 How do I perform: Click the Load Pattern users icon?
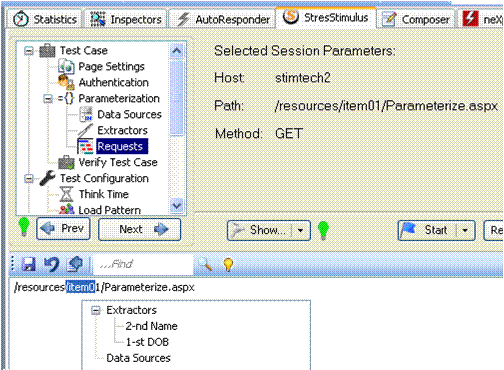67,209
